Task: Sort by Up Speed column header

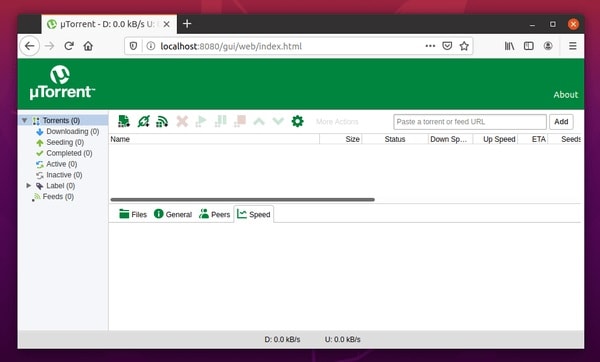Action: 495,139
